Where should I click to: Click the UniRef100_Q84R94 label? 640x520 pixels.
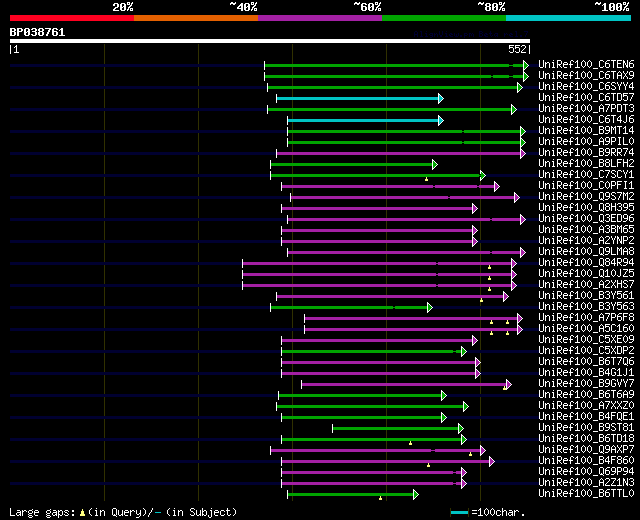click(586, 263)
